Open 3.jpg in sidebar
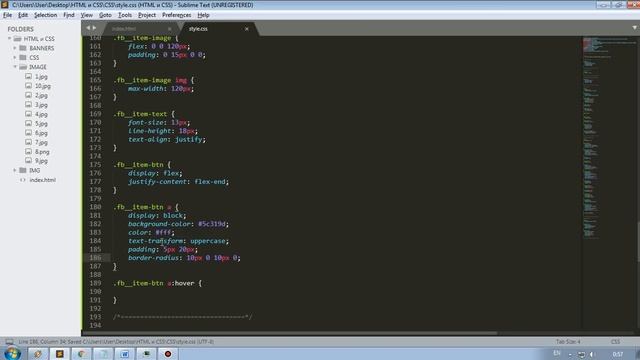Image resolution: width=640 pixels, height=360 pixels. 41,105
